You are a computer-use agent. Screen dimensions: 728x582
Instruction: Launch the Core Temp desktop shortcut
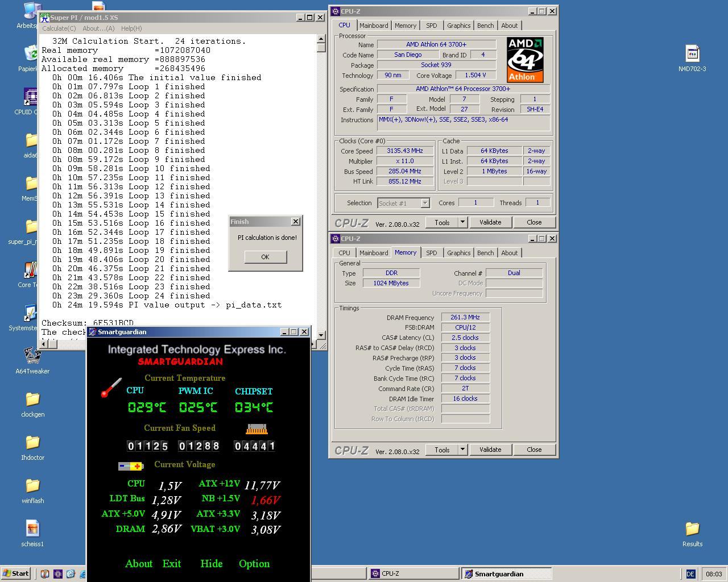pyautogui.click(x=31, y=270)
